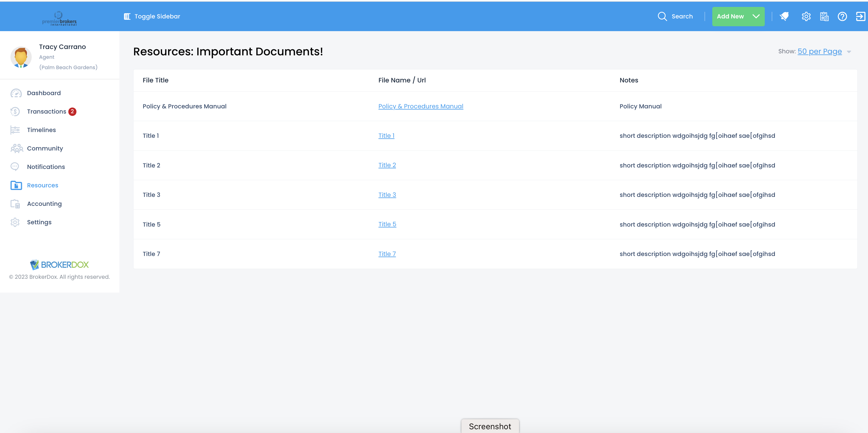Open the gear settings icon in header

[806, 16]
